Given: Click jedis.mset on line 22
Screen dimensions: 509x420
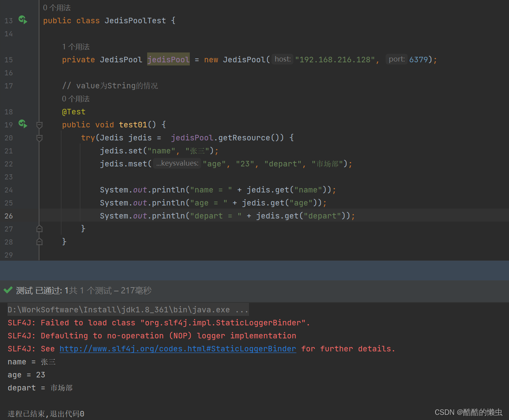Looking at the screenshot, I should 124,164.
